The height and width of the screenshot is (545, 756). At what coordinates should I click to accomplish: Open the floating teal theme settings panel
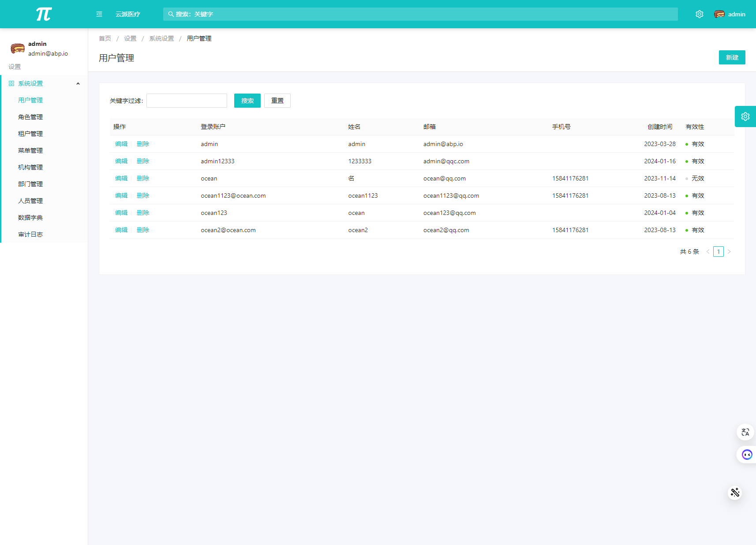[x=745, y=117]
